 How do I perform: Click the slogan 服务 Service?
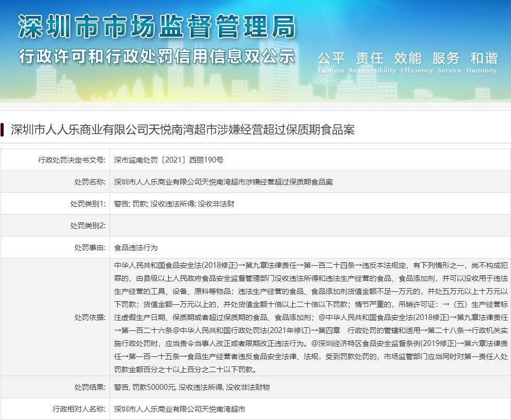point(449,63)
